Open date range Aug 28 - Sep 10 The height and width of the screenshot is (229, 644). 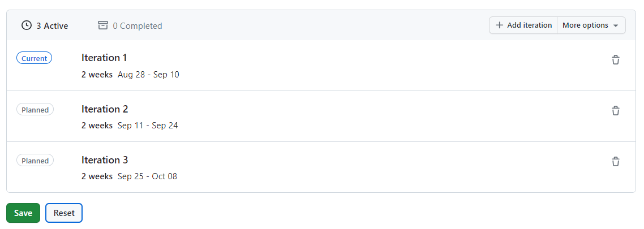[148, 75]
